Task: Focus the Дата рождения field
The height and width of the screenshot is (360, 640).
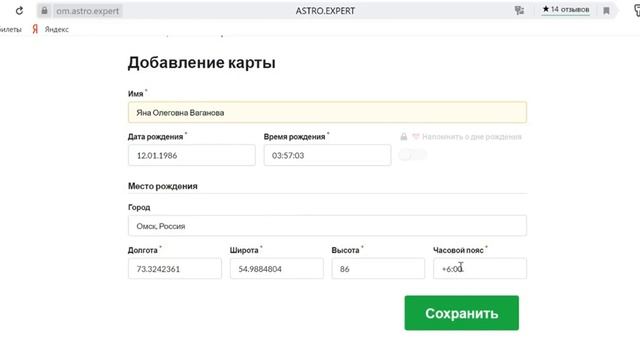Action: [192, 155]
